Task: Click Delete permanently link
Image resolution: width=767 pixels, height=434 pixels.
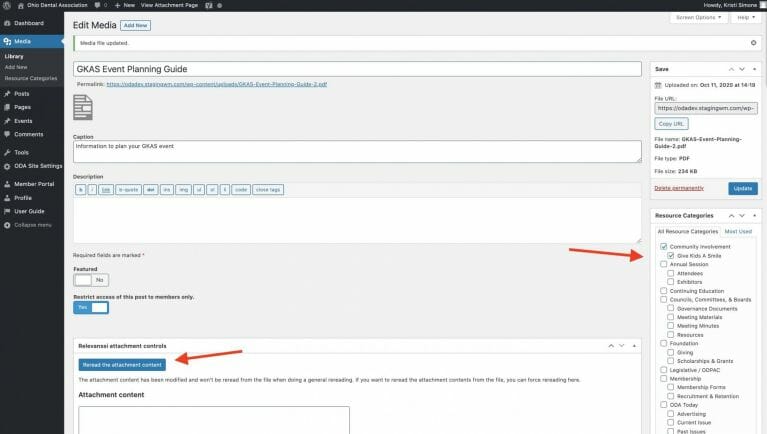Action: [679, 188]
